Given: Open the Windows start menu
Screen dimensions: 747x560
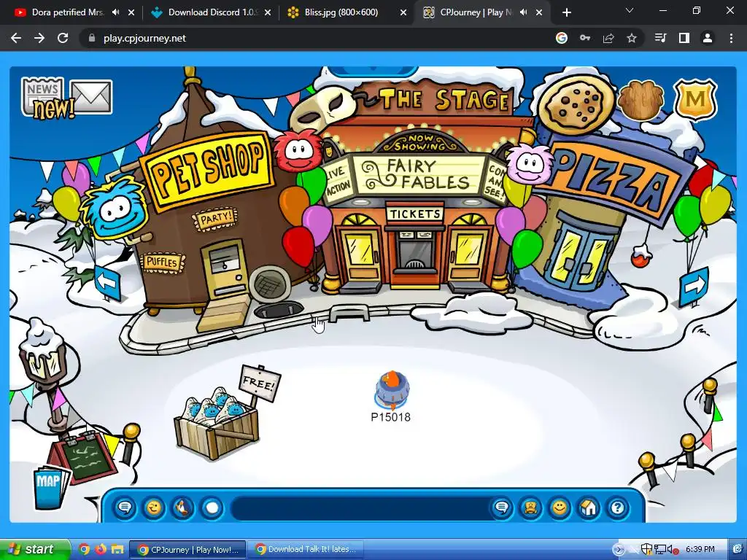Looking at the screenshot, I should 34,550.
